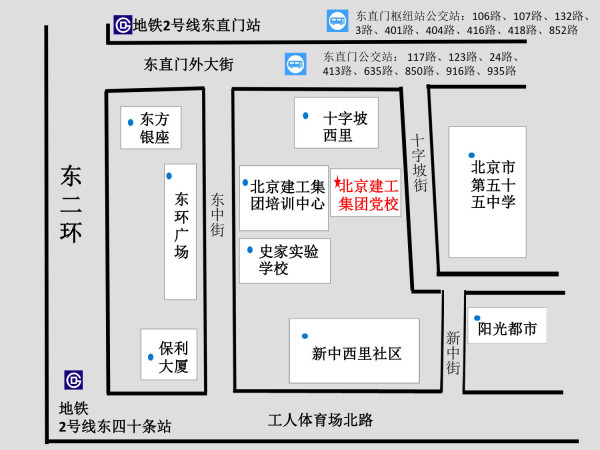The height and width of the screenshot is (450, 600).
Task: Select the 北京建工集团培训中心 label
Action: pyautogui.click(x=287, y=195)
